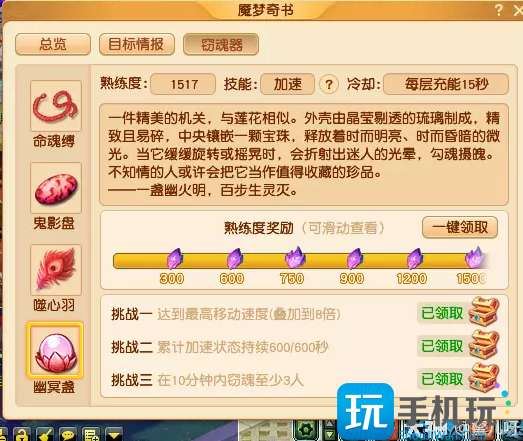
Task: Click the yellow chat bubble icon at bottom
Action: point(68,434)
